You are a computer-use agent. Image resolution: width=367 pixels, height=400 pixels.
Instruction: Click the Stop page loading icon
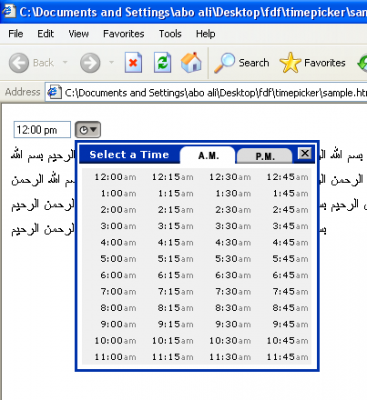pos(133,63)
